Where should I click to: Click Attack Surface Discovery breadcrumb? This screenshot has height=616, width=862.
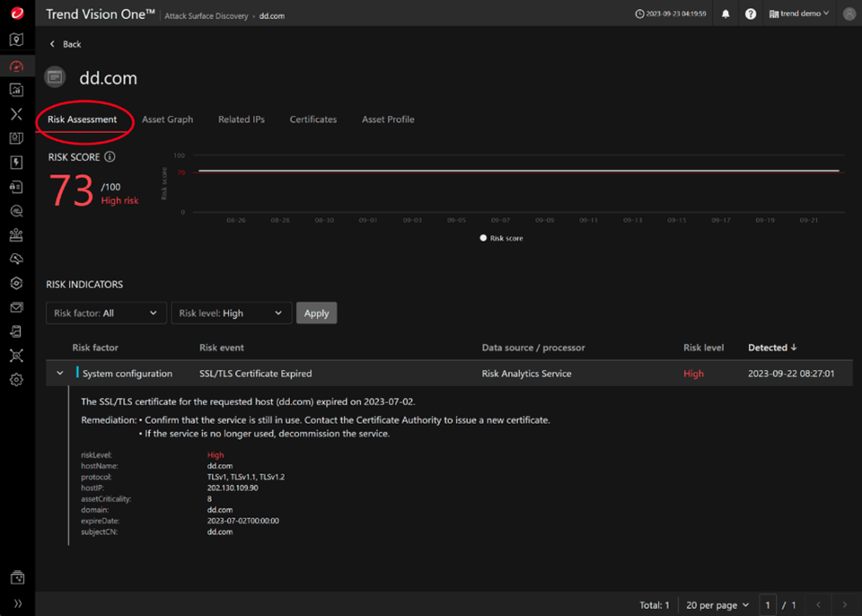[207, 16]
